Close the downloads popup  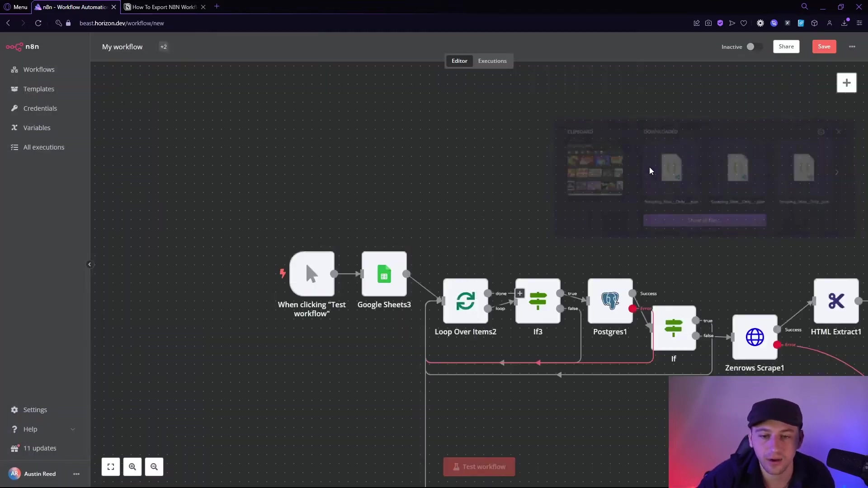839,131
